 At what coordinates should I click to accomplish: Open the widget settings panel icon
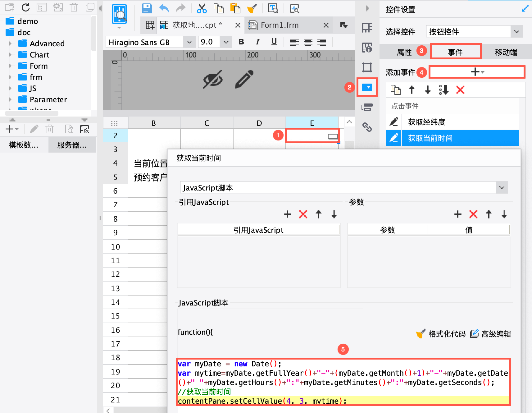coord(367,87)
